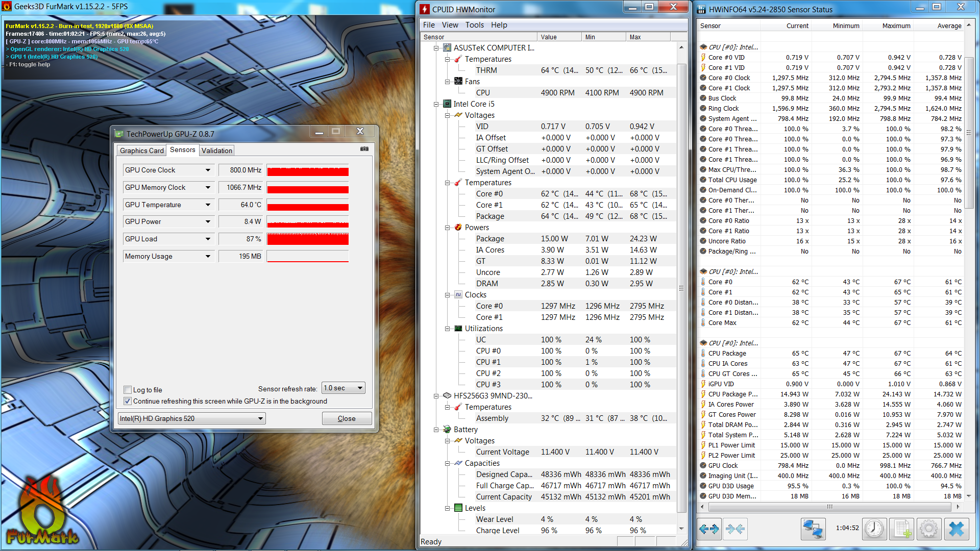Click HWiNFO horizontal scrollbar thumb

pos(829,507)
